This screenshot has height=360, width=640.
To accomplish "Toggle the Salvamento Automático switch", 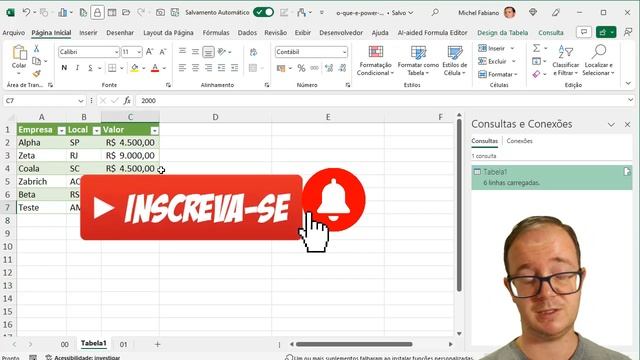I will pos(263,12).
